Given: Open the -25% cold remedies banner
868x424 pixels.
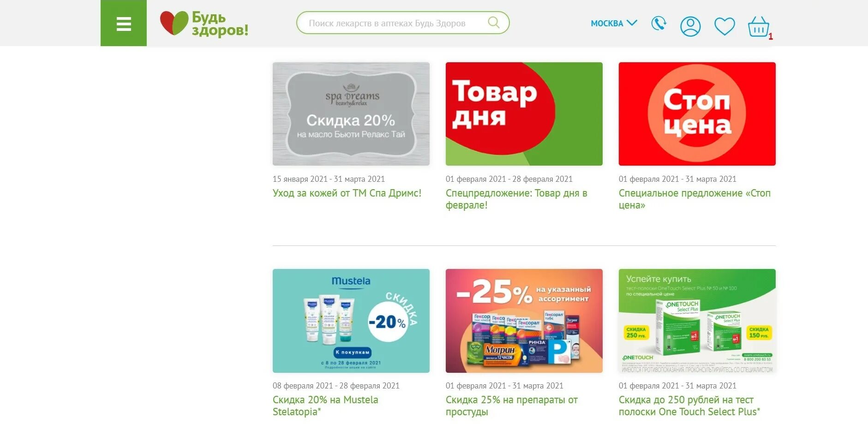Looking at the screenshot, I should [x=524, y=321].
